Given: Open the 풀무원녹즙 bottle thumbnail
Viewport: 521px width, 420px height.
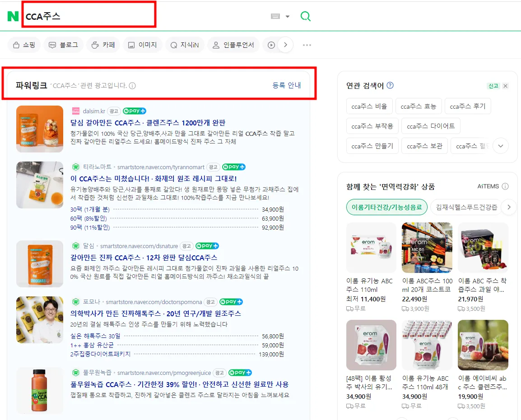Looking at the screenshot, I should pos(40,390).
